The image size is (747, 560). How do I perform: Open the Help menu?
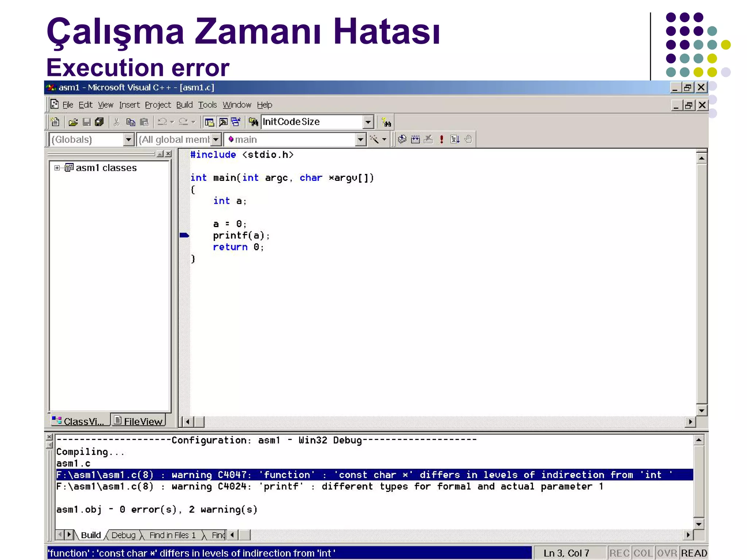(264, 105)
